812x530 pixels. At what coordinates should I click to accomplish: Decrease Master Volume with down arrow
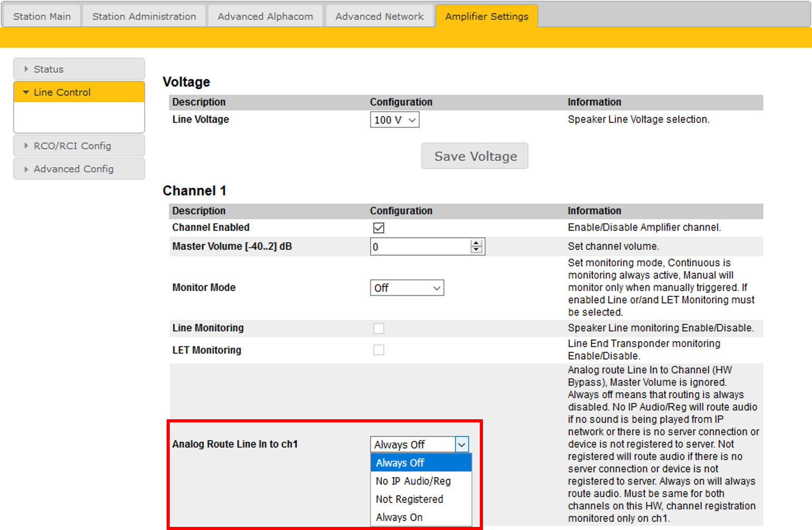coord(477,250)
